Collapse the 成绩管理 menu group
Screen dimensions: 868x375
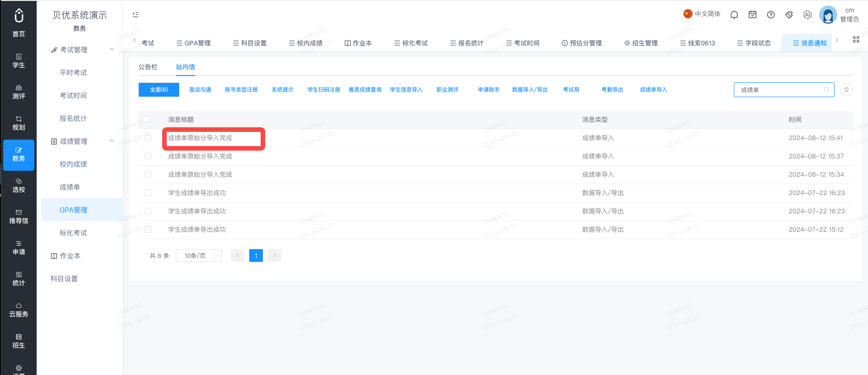click(112, 141)
